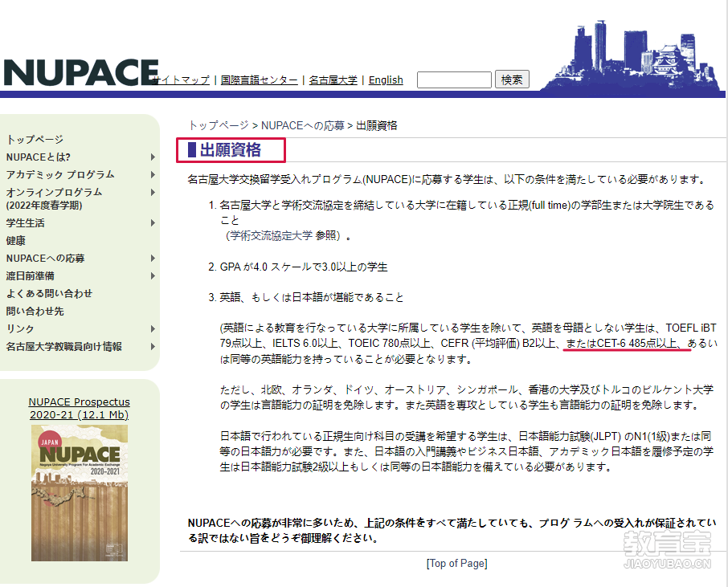Click text GPA が4.0 スケールで3.0以上の学生

point(304,267)
